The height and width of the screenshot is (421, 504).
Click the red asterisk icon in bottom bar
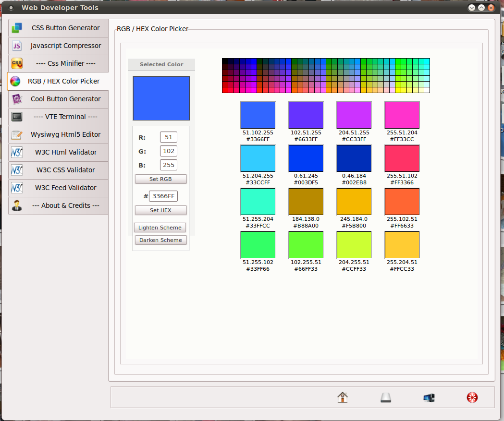472,397
